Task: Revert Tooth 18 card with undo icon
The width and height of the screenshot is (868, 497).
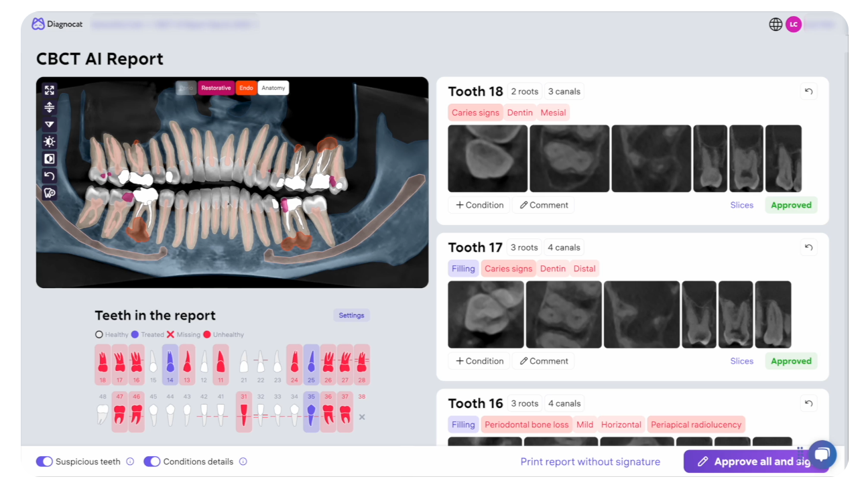Action: 808,91
